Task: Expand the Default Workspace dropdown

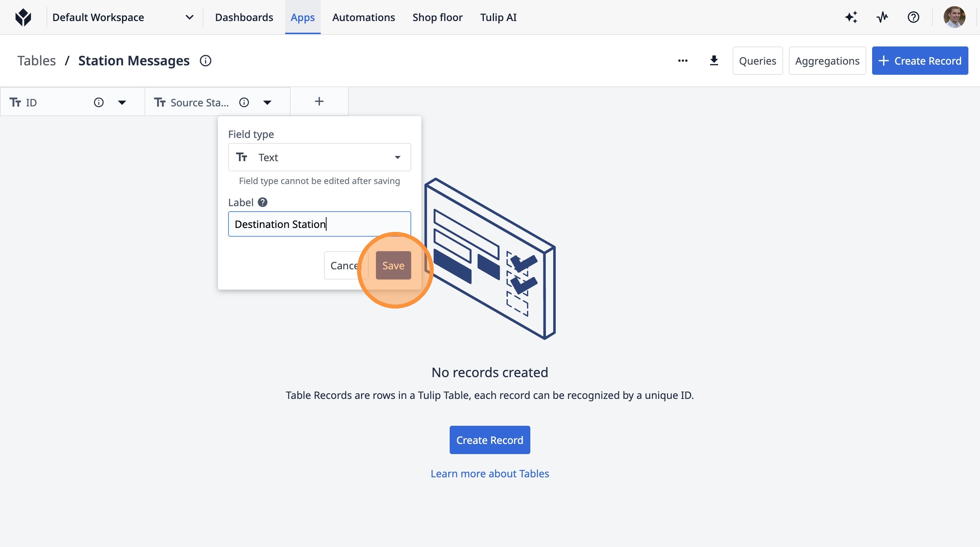Action: pos(189,17)
